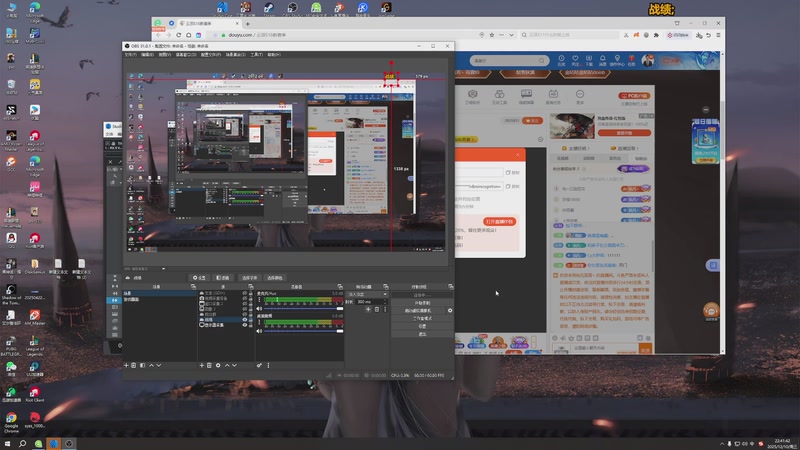Toggle visibility of Text (GDI+) source

point(245,293)
